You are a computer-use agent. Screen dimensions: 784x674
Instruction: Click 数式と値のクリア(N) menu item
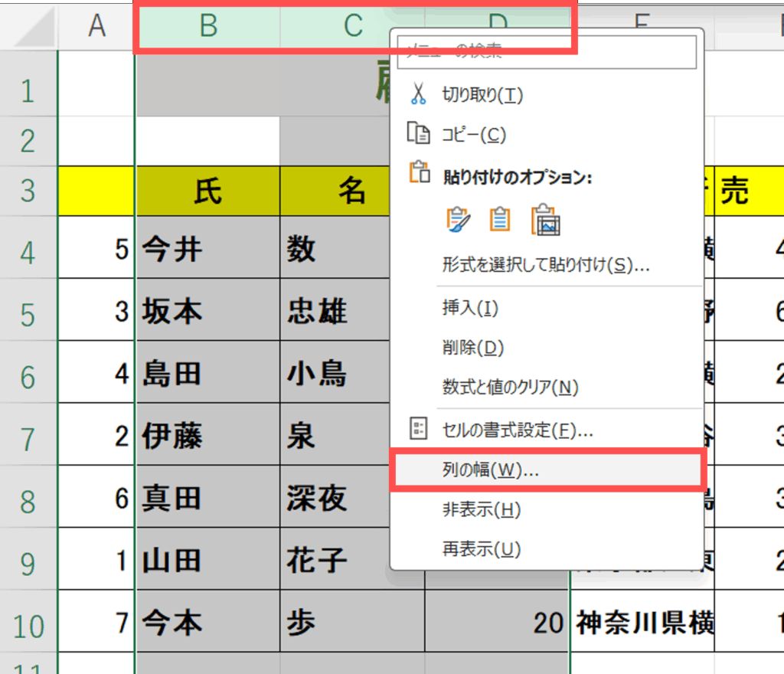(510, 387)
